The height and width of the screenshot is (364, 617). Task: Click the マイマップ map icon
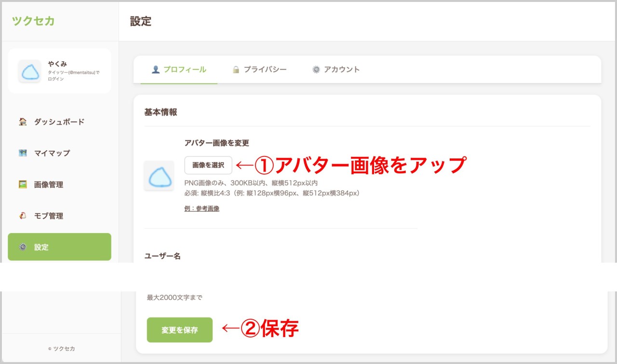click(x=23, y=153)
